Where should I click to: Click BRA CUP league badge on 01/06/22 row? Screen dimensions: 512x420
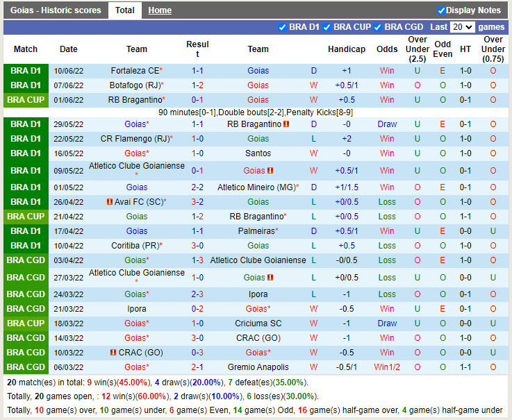click(x=26, y=100)
